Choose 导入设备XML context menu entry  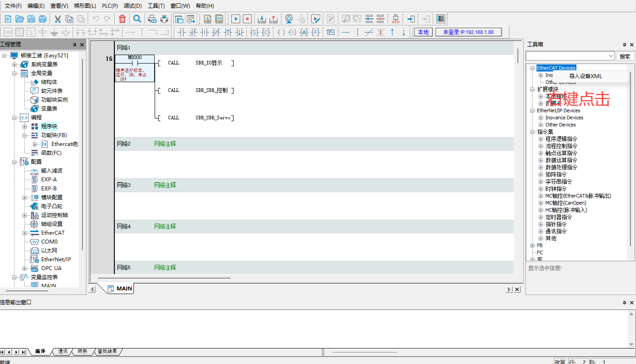tap(585, 76)
